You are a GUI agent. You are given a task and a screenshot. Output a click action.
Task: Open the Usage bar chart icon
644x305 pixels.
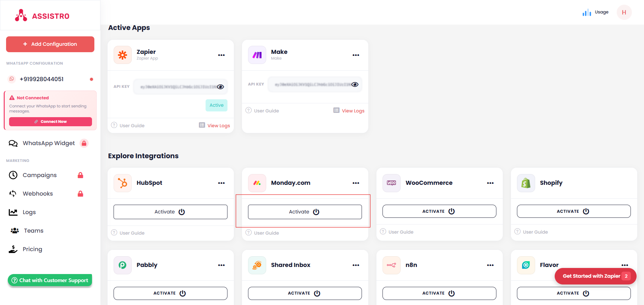(587, 12)
